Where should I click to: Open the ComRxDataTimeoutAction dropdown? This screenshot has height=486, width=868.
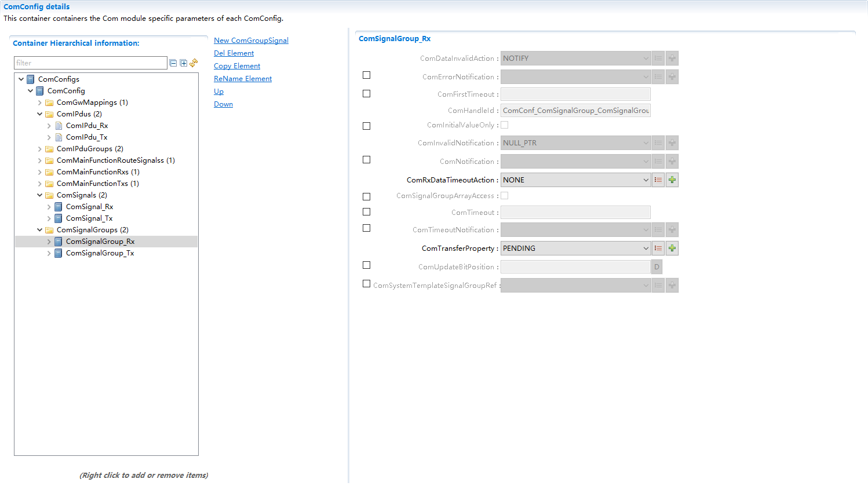click(x=645, y=180)
